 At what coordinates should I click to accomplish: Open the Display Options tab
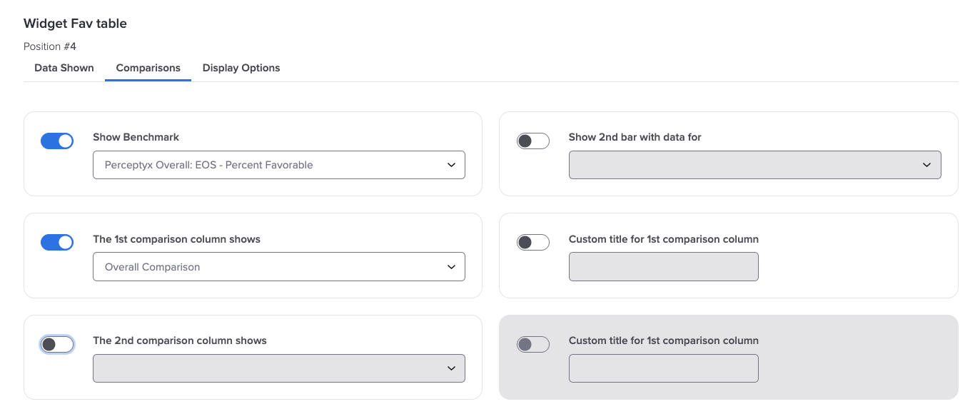[x=241, y=68]
